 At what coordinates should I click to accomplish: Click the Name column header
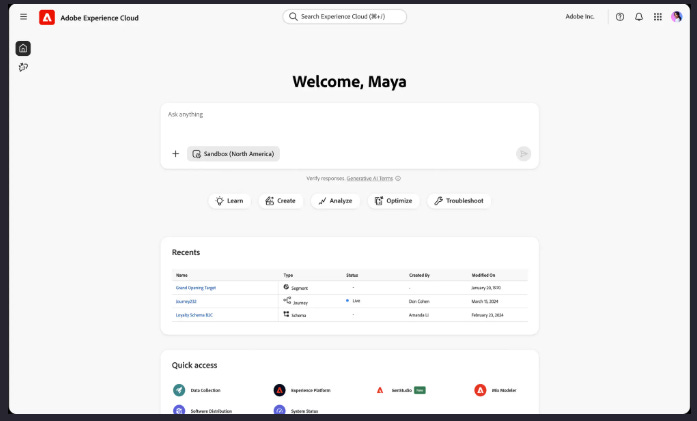(181, 275)
